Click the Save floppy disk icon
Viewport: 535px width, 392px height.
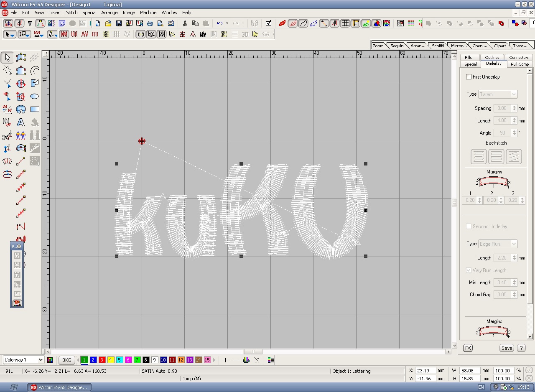[119, 23]
